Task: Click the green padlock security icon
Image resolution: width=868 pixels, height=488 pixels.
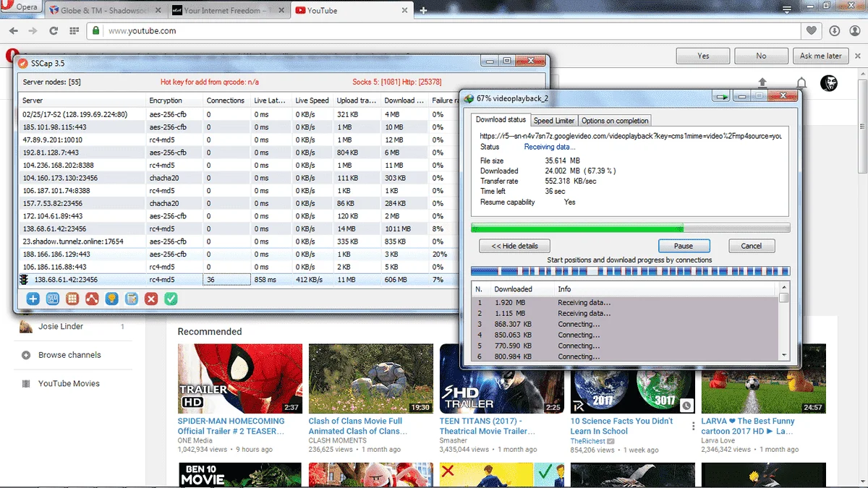Action: point(96,31)
